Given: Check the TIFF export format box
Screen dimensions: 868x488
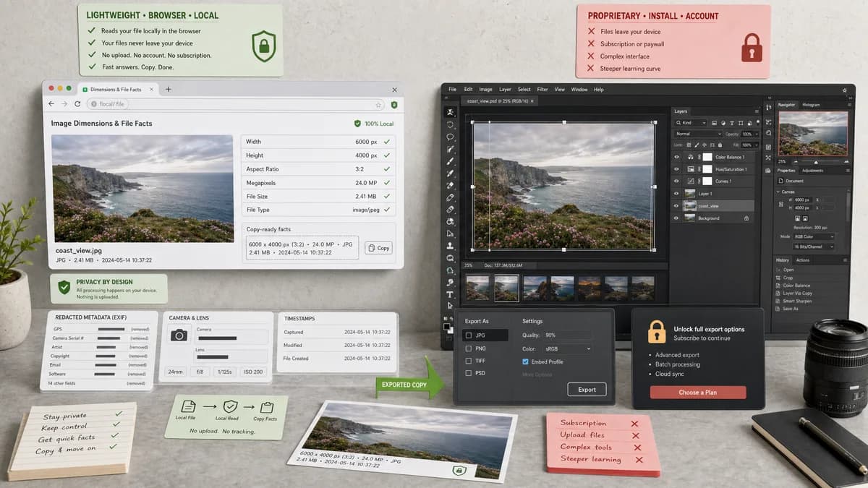Looking at the screenshot, I should tap(469, 361).
